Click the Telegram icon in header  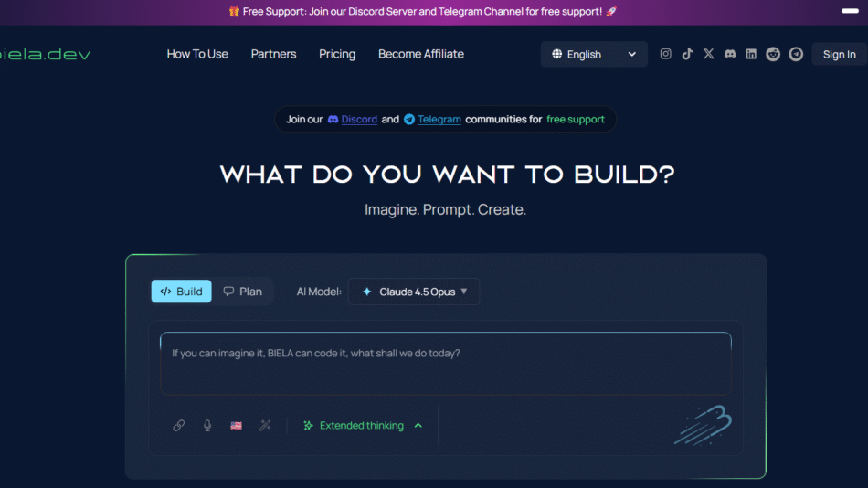pyautogui.click(x=796, y=54)
